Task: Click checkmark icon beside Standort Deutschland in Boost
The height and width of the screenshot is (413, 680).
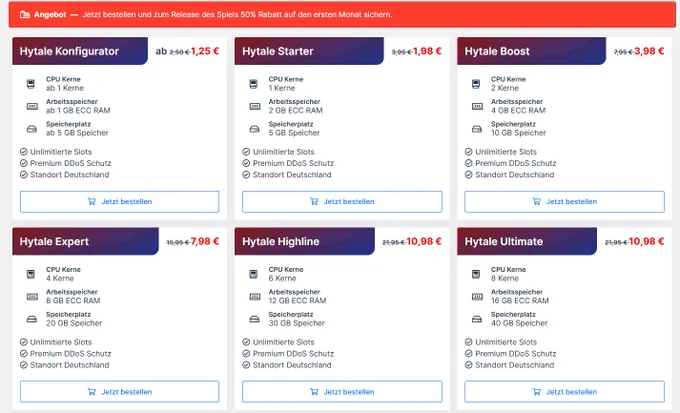Action: pyautogui.click(x=469, y=175)
